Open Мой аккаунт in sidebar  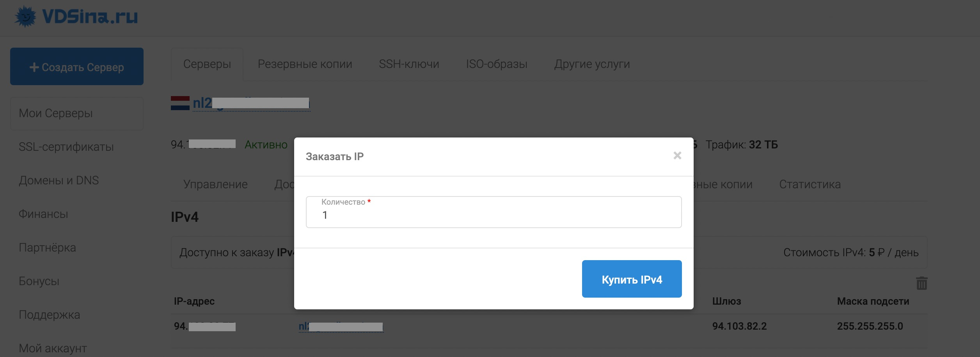[x=53, y=348]
